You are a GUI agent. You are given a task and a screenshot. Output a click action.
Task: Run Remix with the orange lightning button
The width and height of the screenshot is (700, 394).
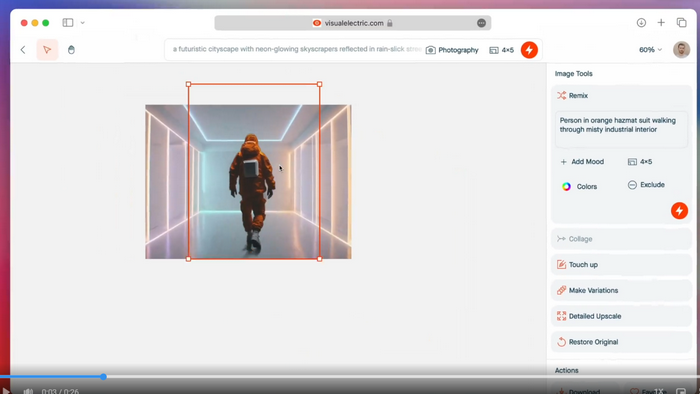pos(679,211)
